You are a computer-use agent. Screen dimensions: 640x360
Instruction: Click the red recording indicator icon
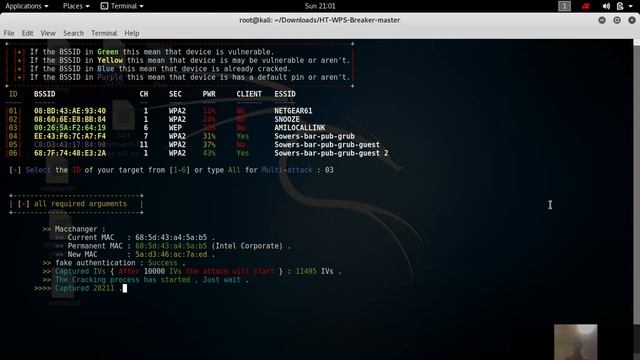click(x=586, y=6)
